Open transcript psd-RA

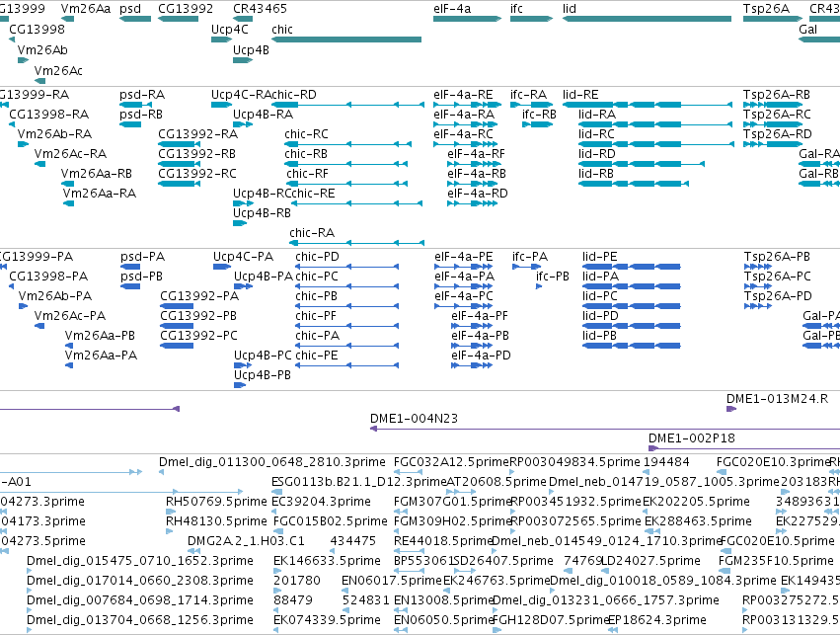pyautogui.click(x=142, y=95)
